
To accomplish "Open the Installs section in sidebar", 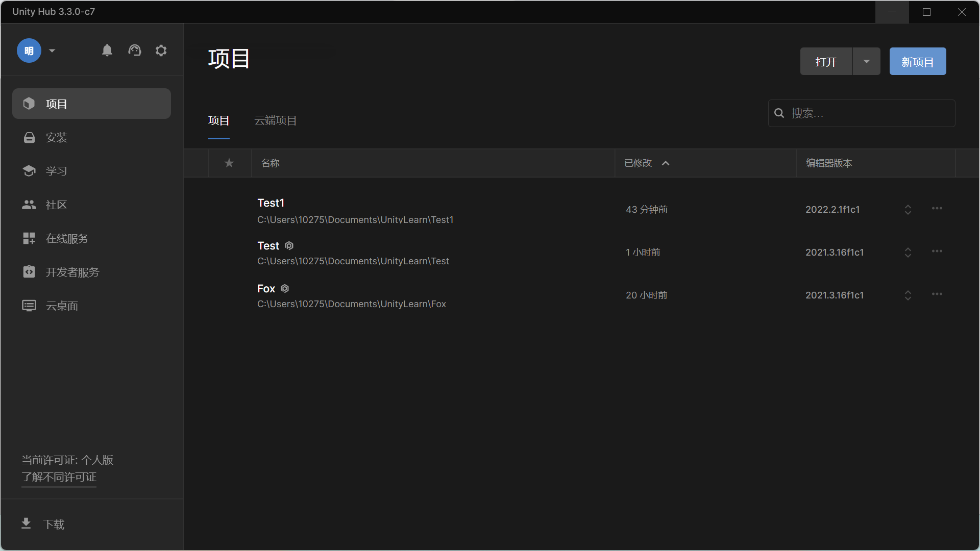I will pyautogui.click(x=56, y=138).
